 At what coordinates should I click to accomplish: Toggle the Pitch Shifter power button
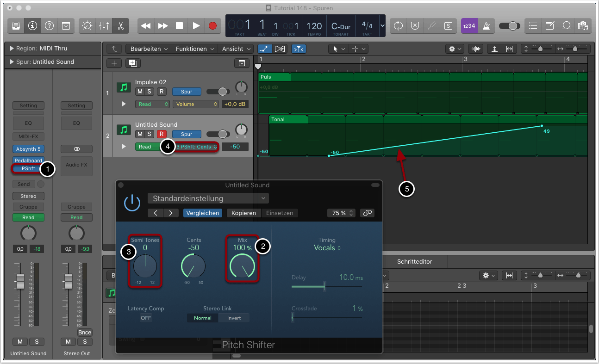(132, 203)
